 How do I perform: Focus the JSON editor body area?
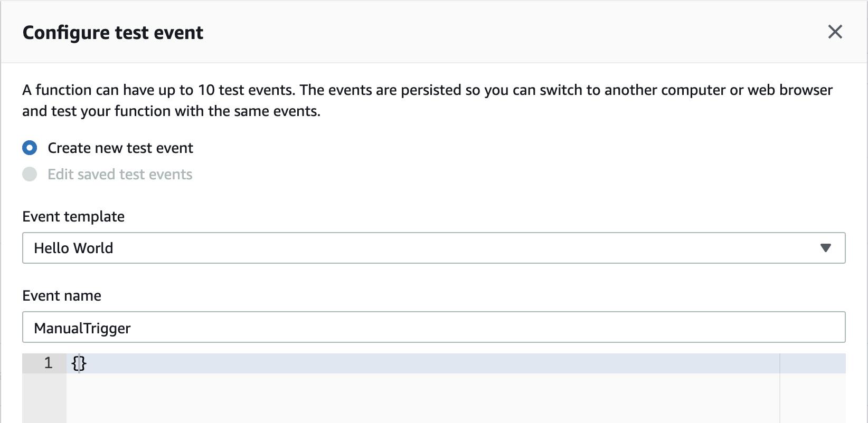pyautogui.click(x=422, y=390)
